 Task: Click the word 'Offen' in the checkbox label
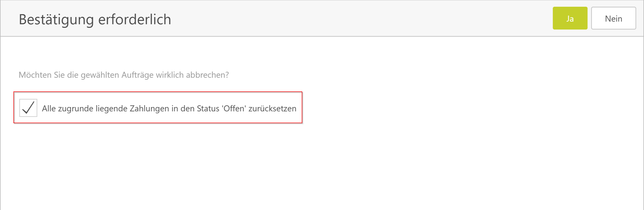[234, 108]
